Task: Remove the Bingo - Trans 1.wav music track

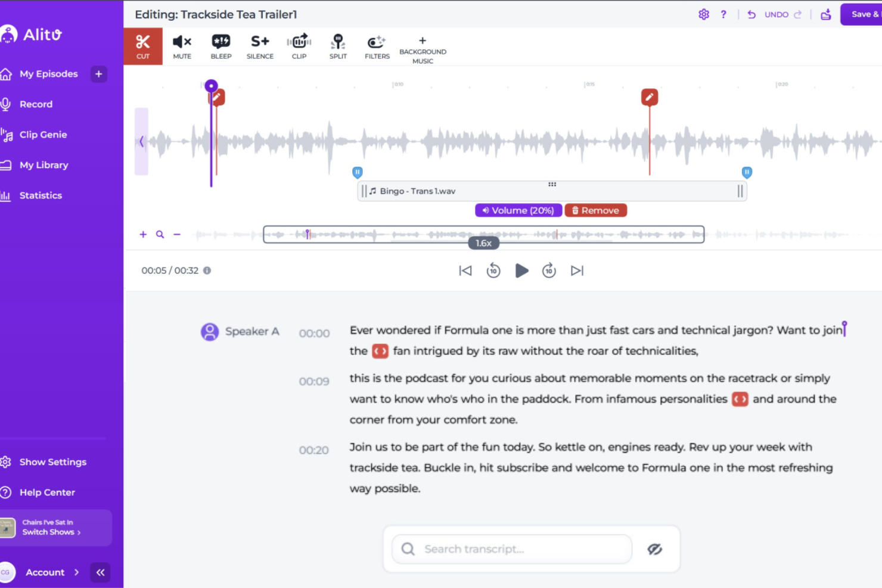Action: 595,210
